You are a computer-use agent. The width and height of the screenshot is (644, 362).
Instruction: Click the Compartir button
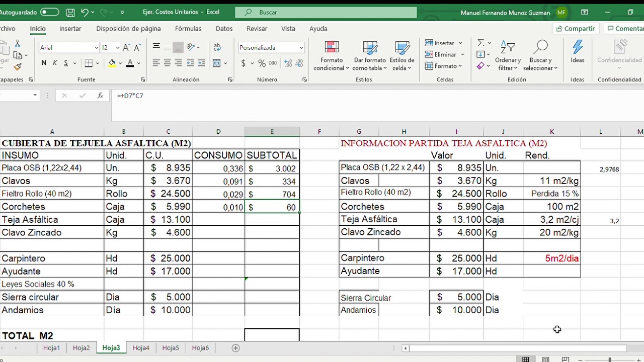[x=575, y=29]
